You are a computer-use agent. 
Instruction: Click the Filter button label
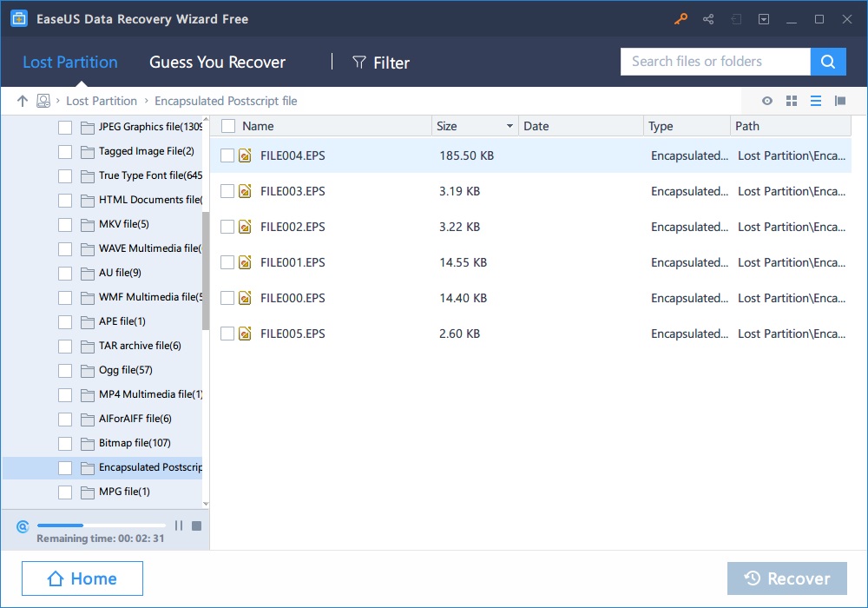(x=391, y=63)
